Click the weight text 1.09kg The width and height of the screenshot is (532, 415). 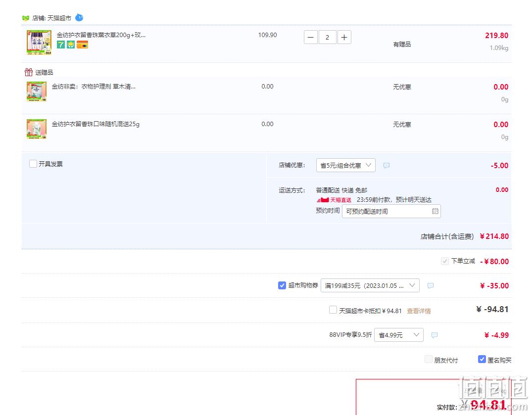pos(499,48)
